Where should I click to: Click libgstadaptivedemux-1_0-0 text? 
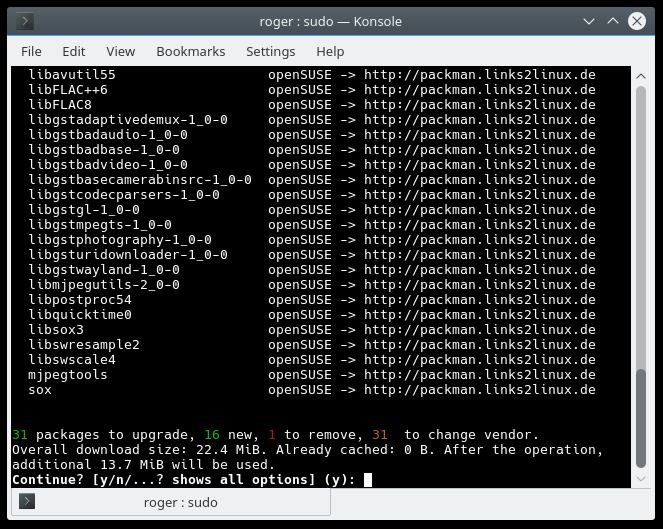pos(128,120)
